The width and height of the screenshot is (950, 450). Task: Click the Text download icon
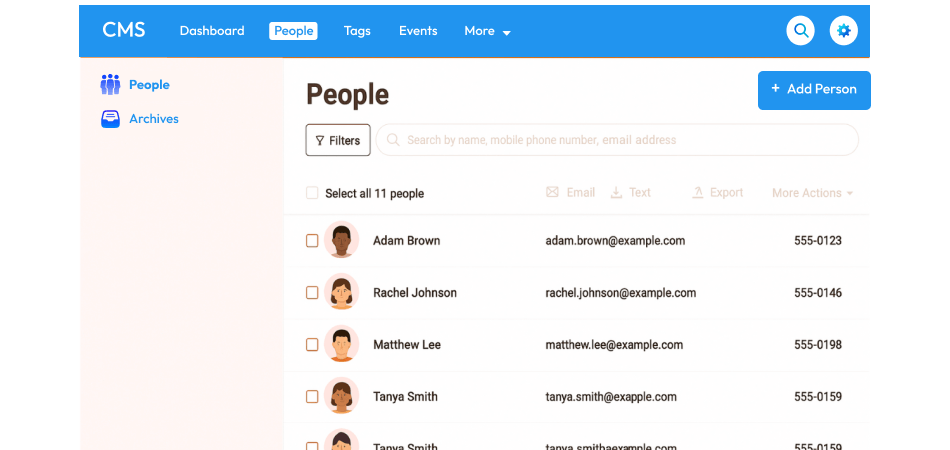click(x=616, y=193)
